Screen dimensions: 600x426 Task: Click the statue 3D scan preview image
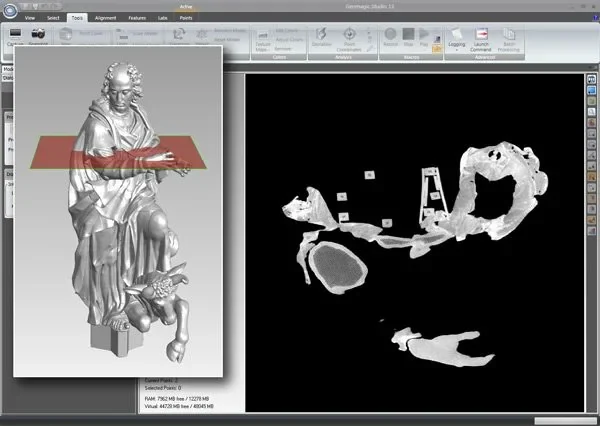click(x=118, y=211)
